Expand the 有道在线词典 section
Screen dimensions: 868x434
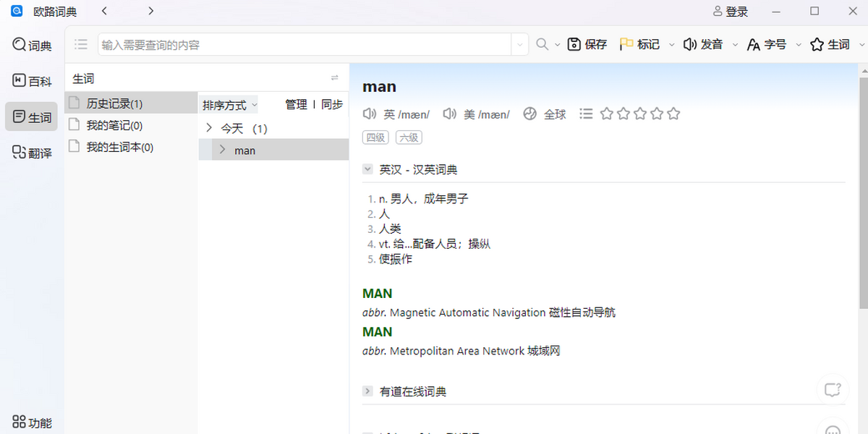(x=367, y=391)
